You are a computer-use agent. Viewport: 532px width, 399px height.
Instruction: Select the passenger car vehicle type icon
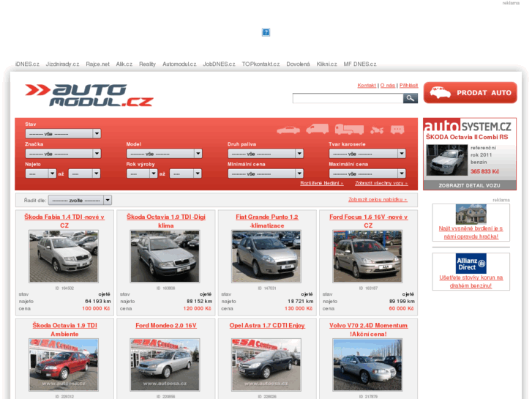[288, 130]
